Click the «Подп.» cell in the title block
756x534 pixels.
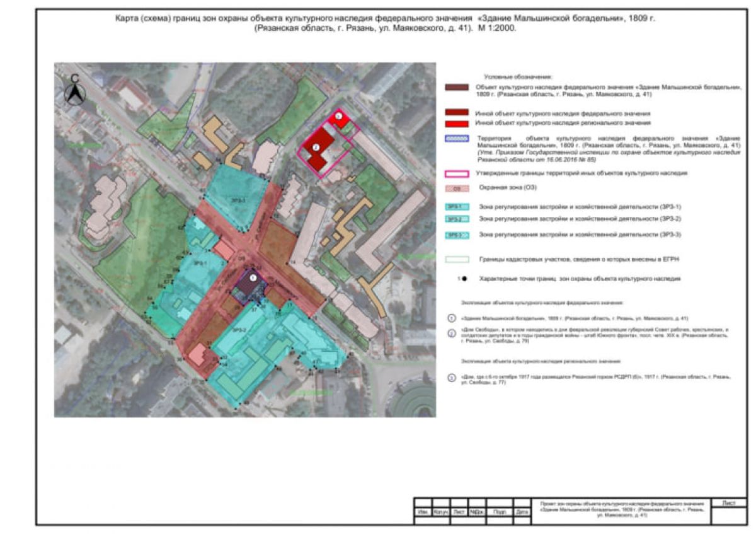click(500, 511)
